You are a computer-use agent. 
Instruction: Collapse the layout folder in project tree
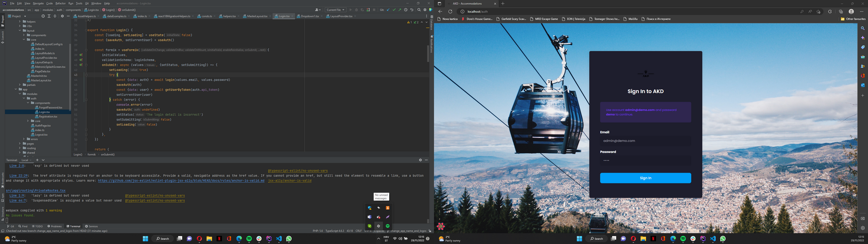click(x=20, y=31)
